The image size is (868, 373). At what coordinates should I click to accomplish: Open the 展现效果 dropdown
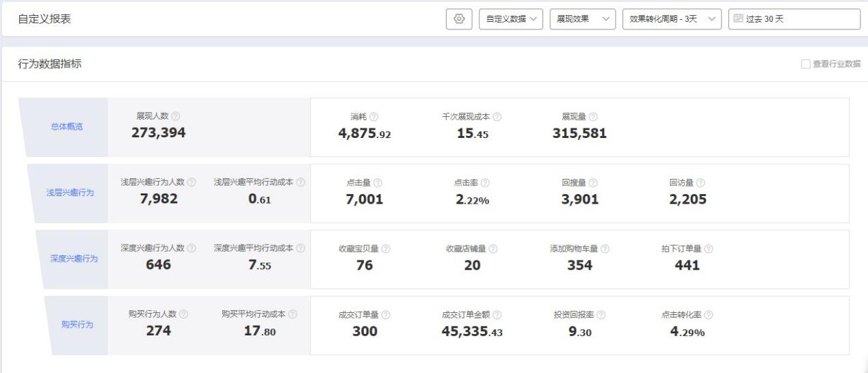[x=581, y=19]
